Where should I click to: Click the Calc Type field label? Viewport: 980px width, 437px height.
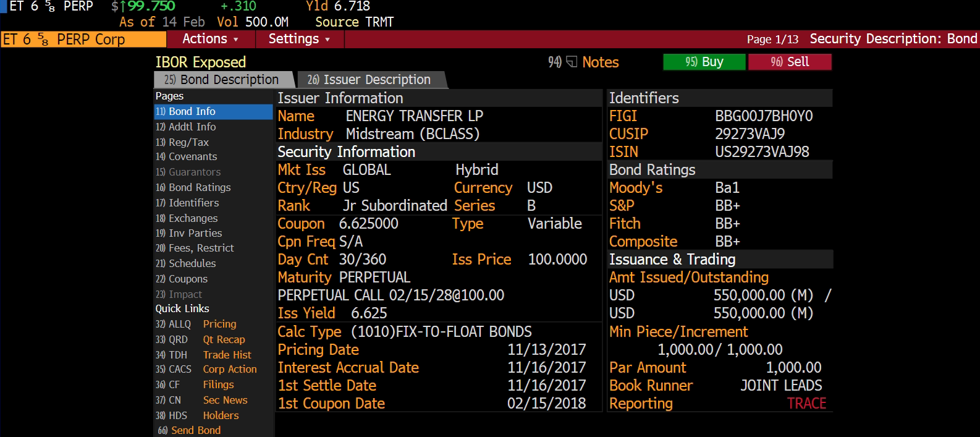pyautogui.click(x=310, y=332)
